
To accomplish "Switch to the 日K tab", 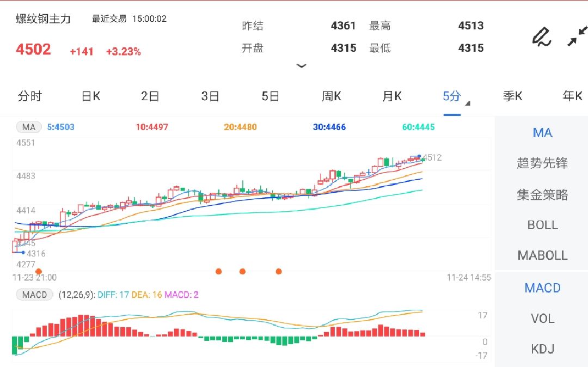I will (91, 96).
